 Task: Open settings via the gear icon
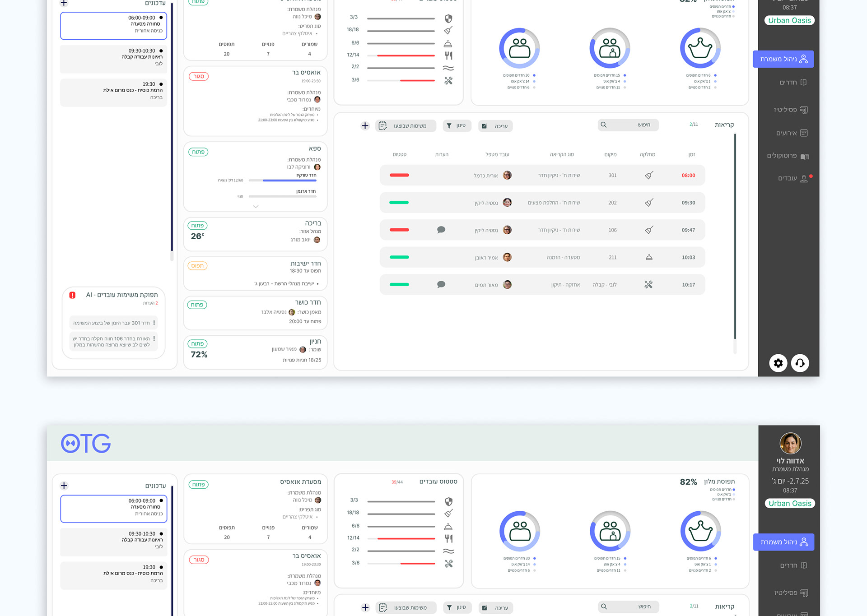coord(778,363)
